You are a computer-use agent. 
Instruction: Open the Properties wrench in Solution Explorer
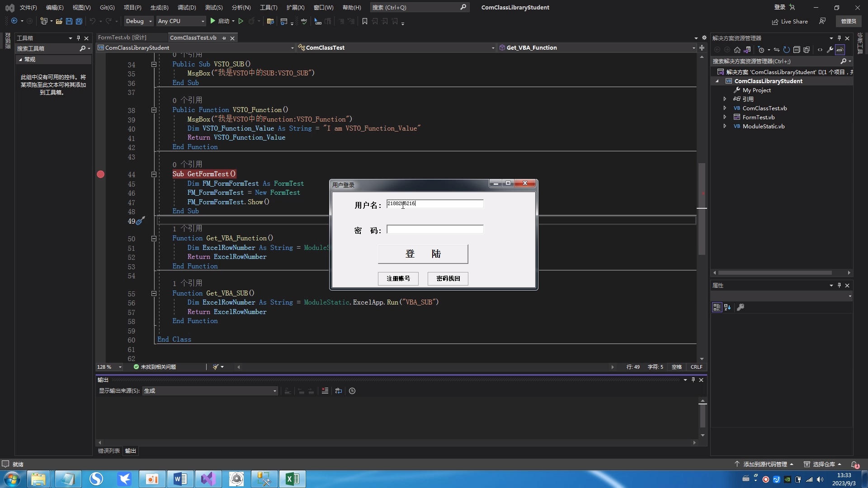click(x=830, y=50)
